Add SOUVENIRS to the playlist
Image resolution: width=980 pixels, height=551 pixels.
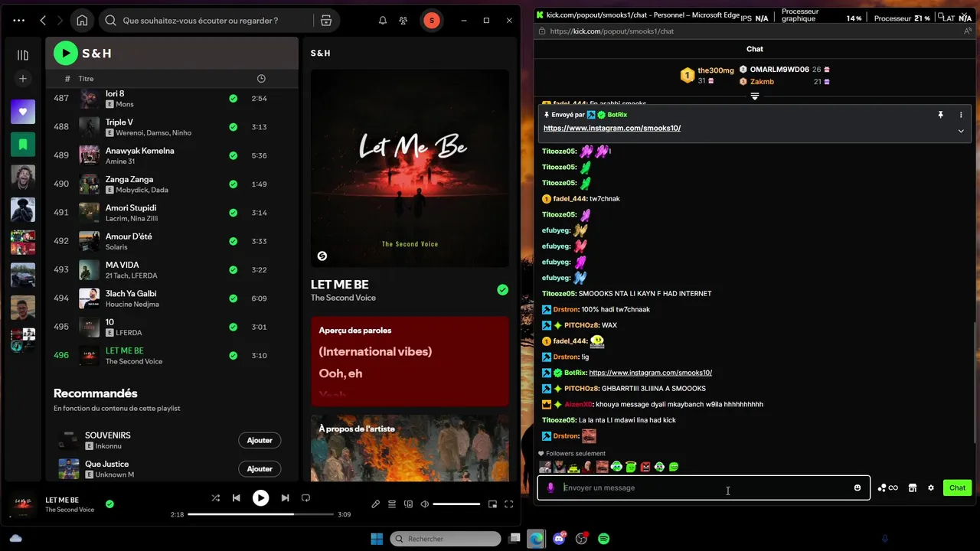click(x=260, y=440)
